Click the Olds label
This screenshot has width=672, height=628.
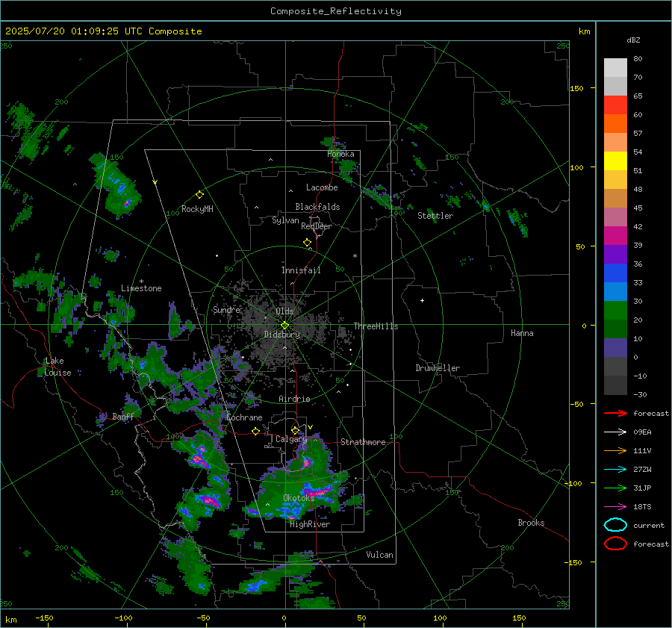click(x=284, y=311)
